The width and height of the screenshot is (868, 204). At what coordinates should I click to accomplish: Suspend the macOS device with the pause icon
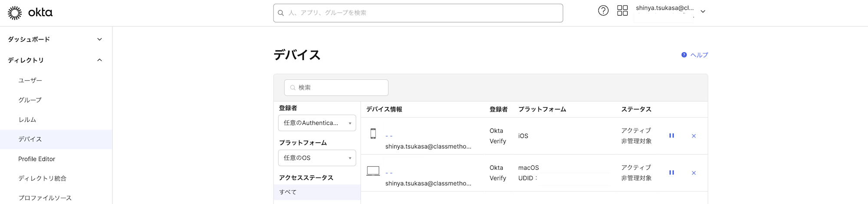[671, 173]
